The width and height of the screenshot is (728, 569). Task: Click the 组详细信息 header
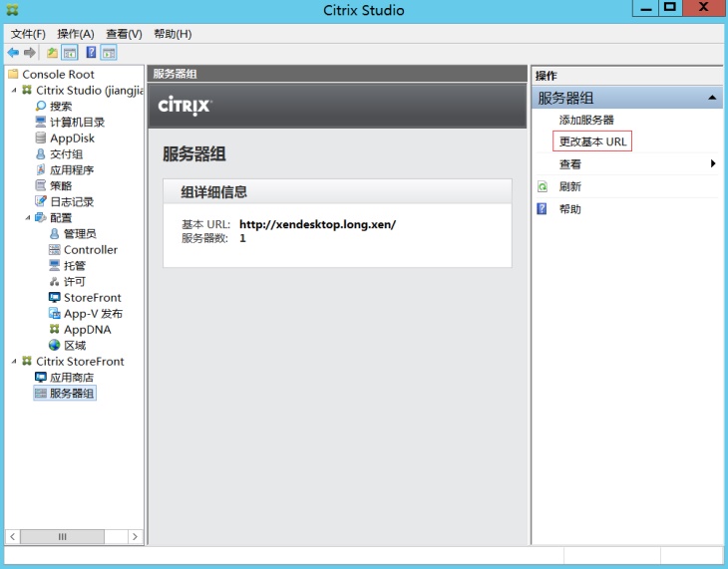tap(213, 191)
